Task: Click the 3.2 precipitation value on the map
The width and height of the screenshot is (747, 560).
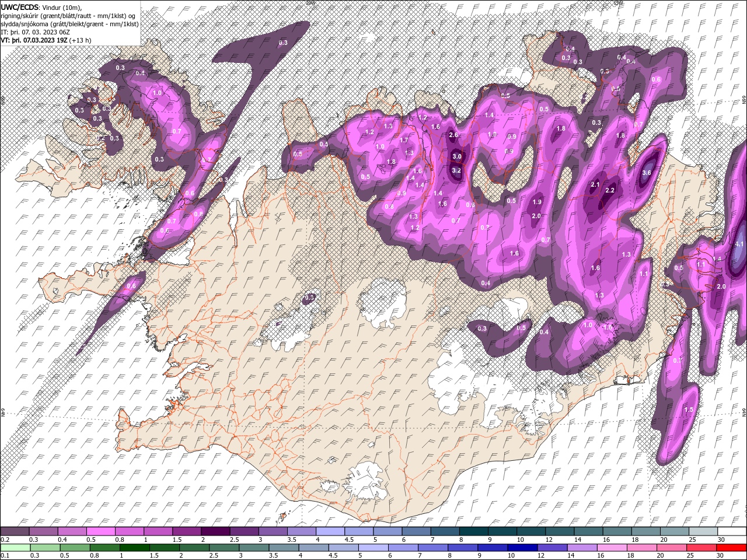Action: [x=457, y=170]
